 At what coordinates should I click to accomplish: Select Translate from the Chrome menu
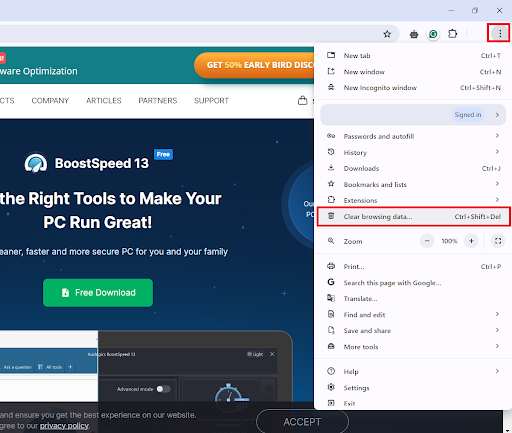pos(413,299)
